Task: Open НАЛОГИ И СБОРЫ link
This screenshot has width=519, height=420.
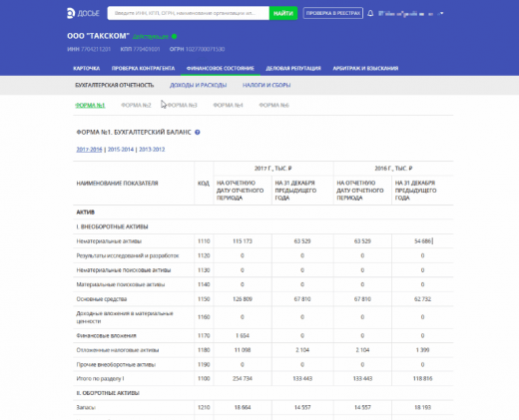Action: [x=266, y=85]
